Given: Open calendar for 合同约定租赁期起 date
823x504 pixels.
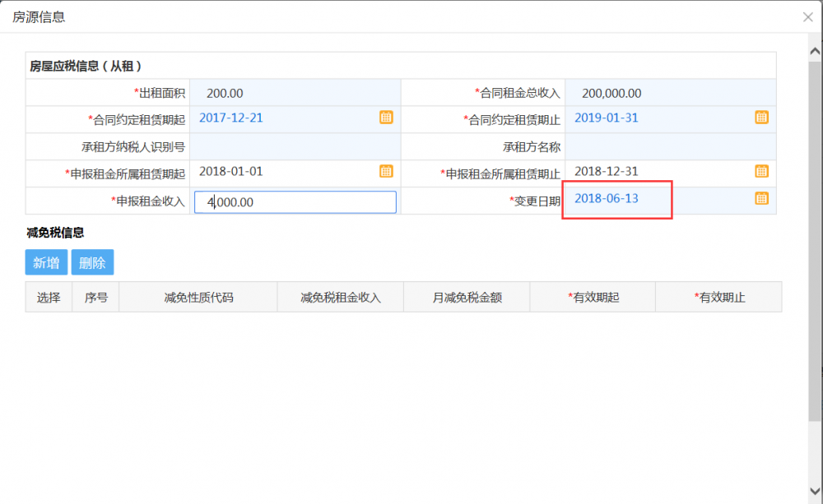Looking at the screenshot, I should (386, 118).
